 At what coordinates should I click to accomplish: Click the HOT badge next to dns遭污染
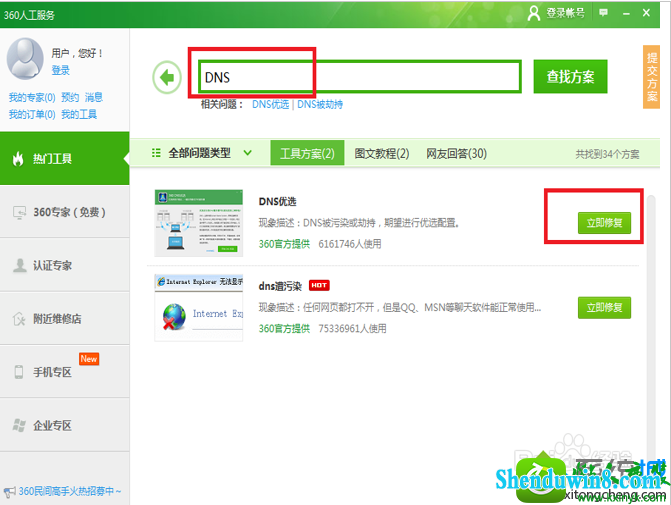pos(319,285)
